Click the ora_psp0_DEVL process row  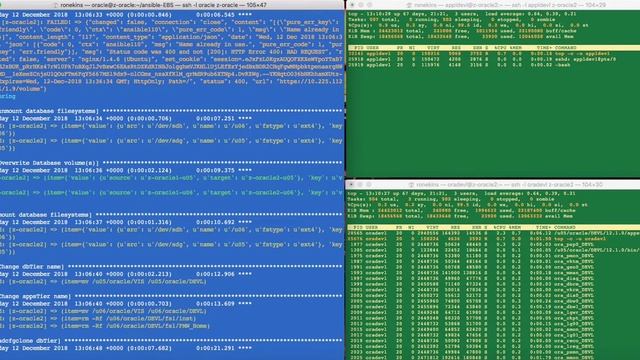click(x=471, y=244)
